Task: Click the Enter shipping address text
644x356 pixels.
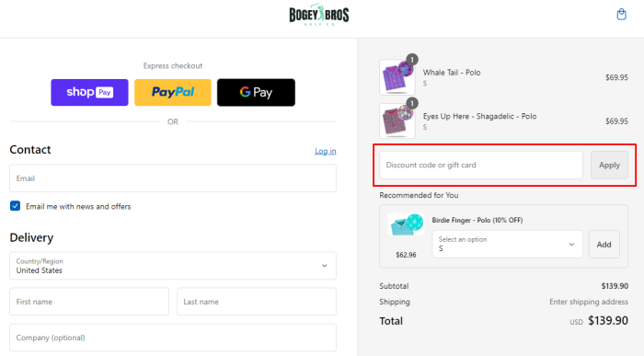Action: coord(589,302)
